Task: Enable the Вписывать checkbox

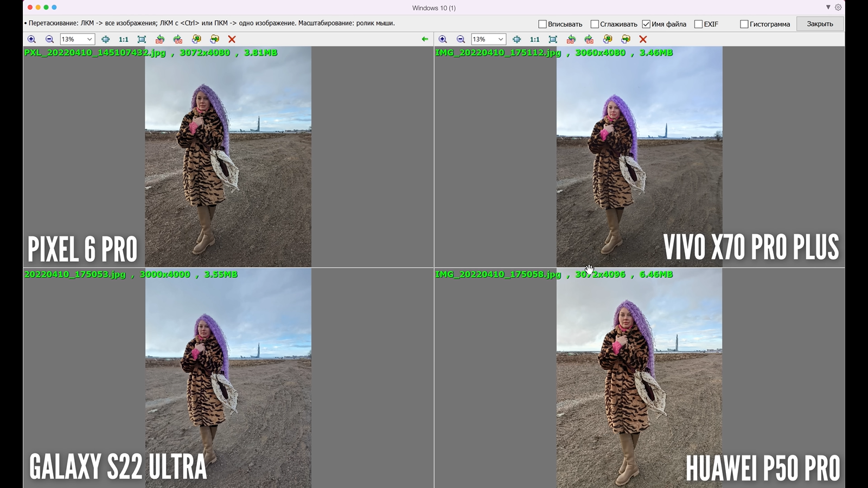Action: click(542, 24)
